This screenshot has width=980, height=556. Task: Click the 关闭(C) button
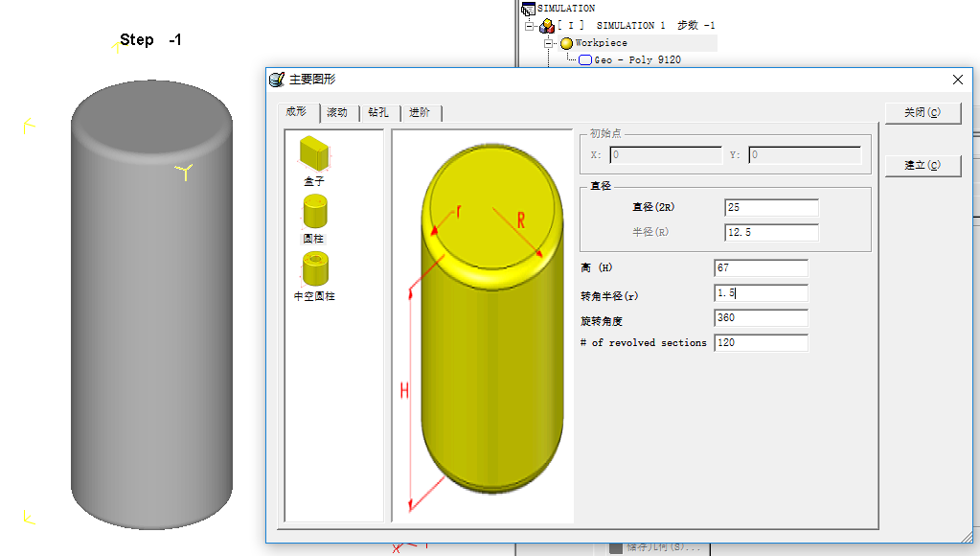923,112
